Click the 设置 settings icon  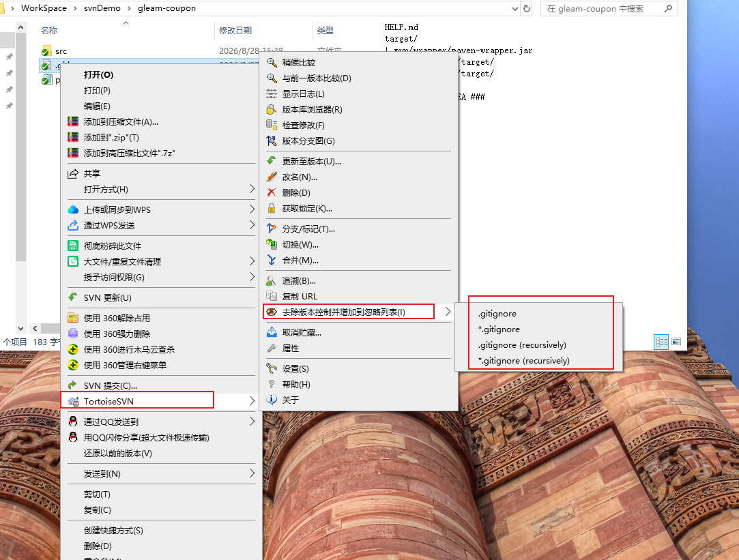(272, 368)
